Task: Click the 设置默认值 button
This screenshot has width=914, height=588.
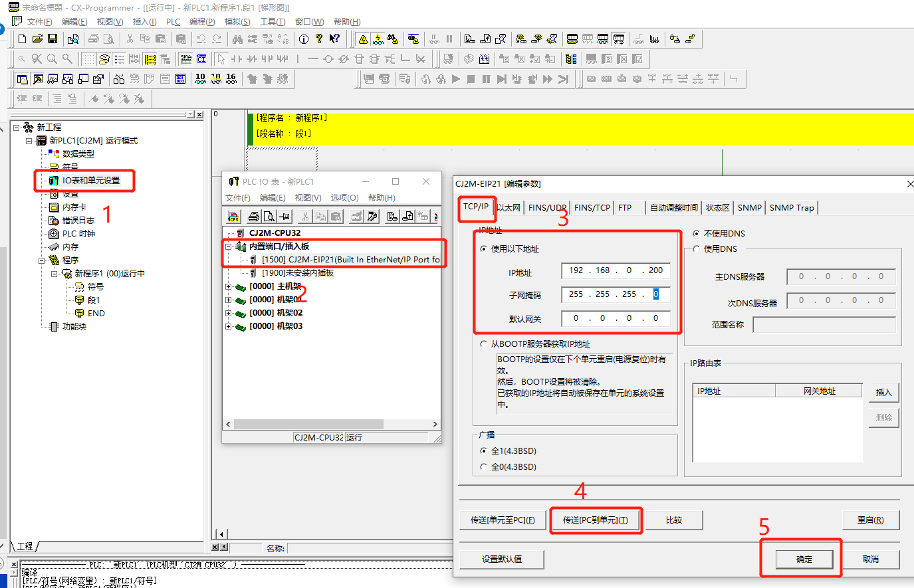Action: point(502,559)
